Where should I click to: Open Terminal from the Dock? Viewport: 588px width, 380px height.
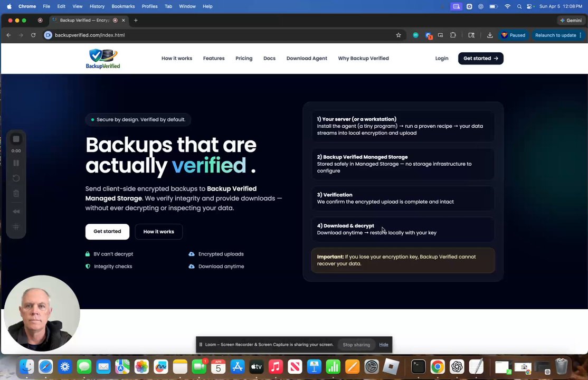click(418, 367)
